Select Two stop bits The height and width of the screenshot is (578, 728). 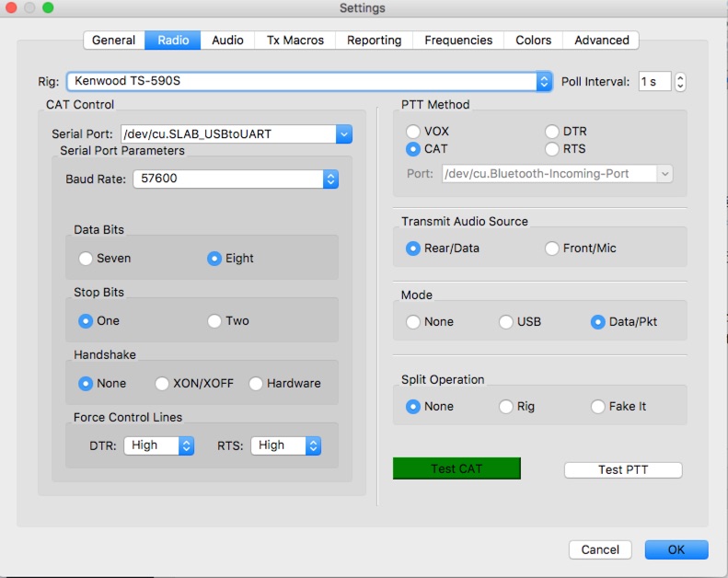(215, 321)
